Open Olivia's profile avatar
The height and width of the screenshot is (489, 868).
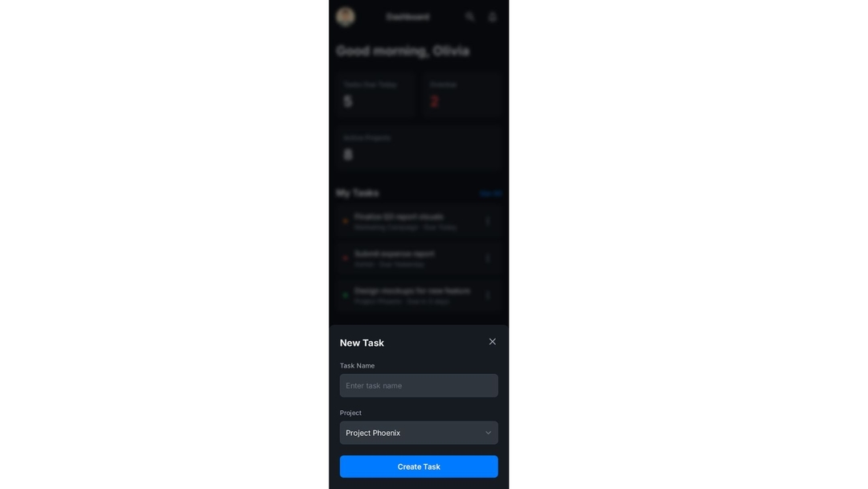click(346, 17)
